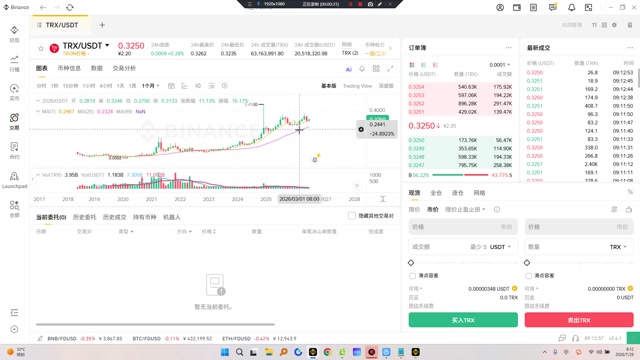Collapse the OHLC info row chevron

point(38,101)
